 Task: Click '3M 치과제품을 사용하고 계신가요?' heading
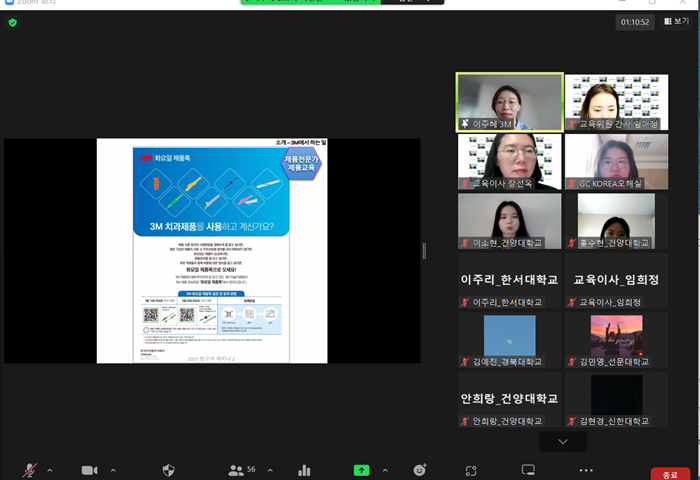[x=212, y=226]
